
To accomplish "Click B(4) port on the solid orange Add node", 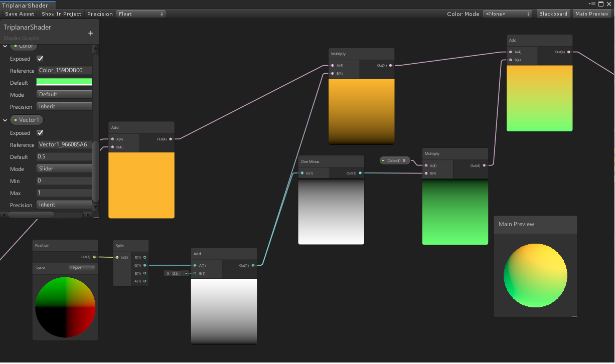I will point(112,147).
